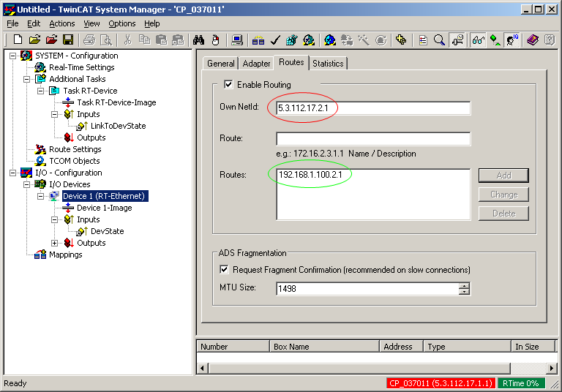Click the Cut scissors icon
The image size is (562, 392).
click(x=127, y=39)
